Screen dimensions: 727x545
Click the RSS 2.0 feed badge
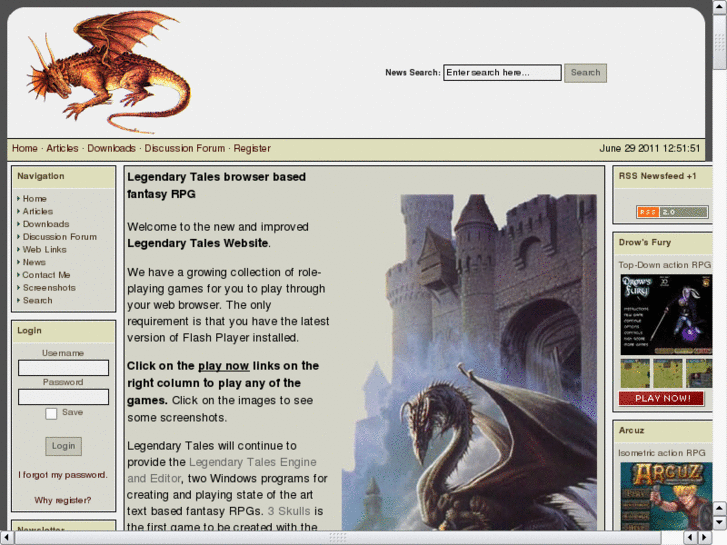(672, 212)
